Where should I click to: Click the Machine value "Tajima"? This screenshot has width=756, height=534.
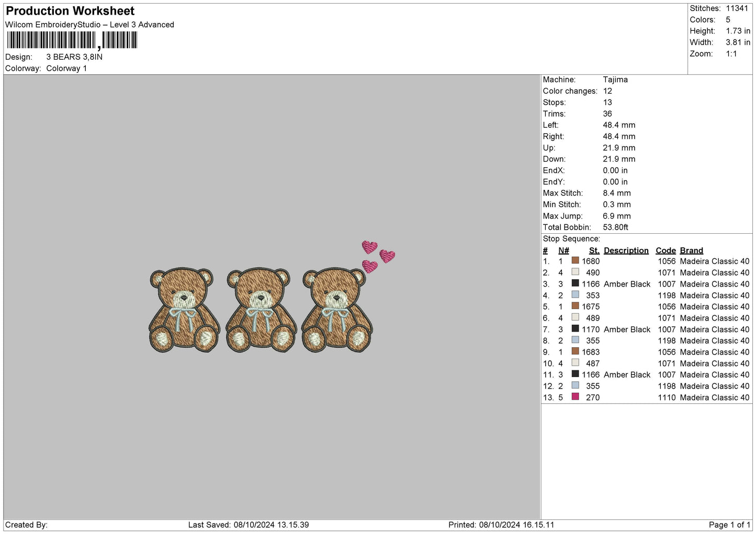point(615,79)
